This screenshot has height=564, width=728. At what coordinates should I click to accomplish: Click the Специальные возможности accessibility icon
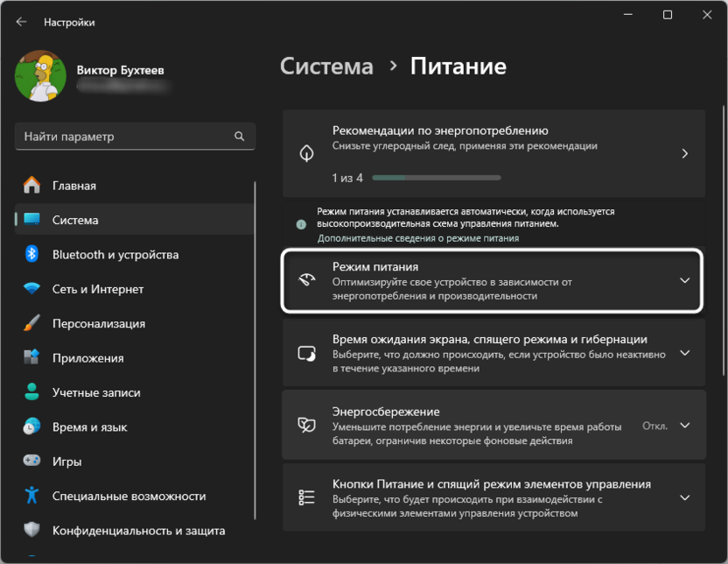pyautogui.click(x=31, y=495)
